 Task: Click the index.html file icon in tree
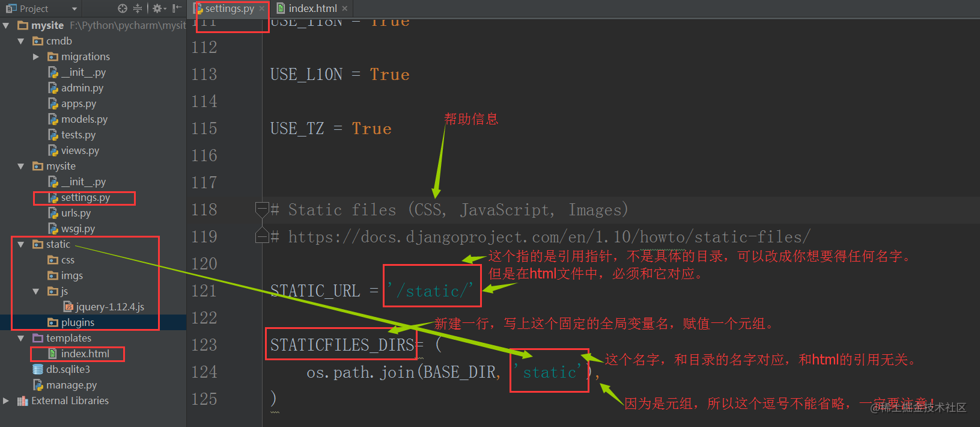[x=53, y=354]
